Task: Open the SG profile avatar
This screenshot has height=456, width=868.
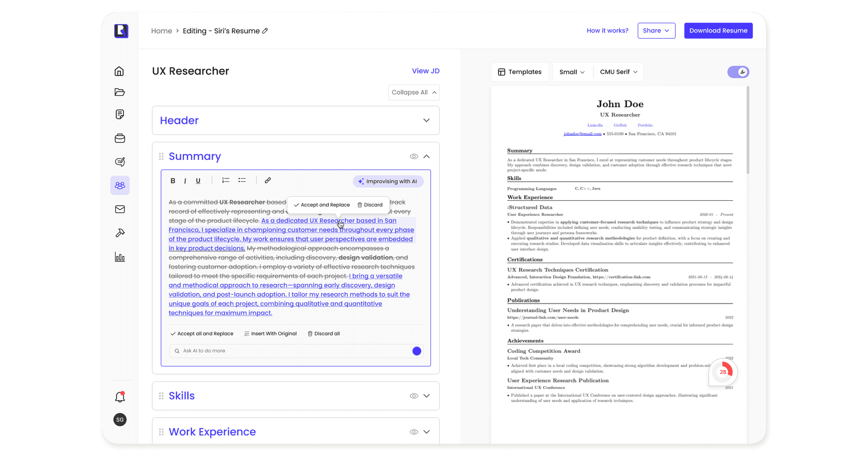Action: tap(120, 419)
